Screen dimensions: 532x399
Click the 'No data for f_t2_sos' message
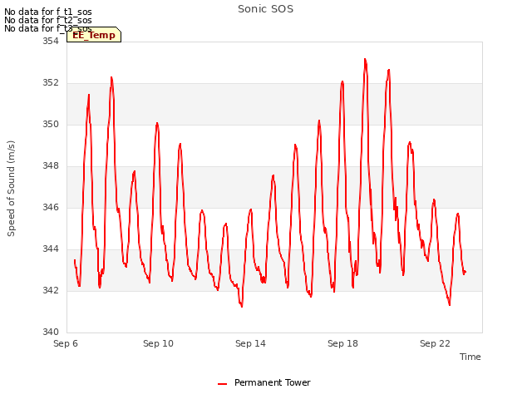[48, 20]
